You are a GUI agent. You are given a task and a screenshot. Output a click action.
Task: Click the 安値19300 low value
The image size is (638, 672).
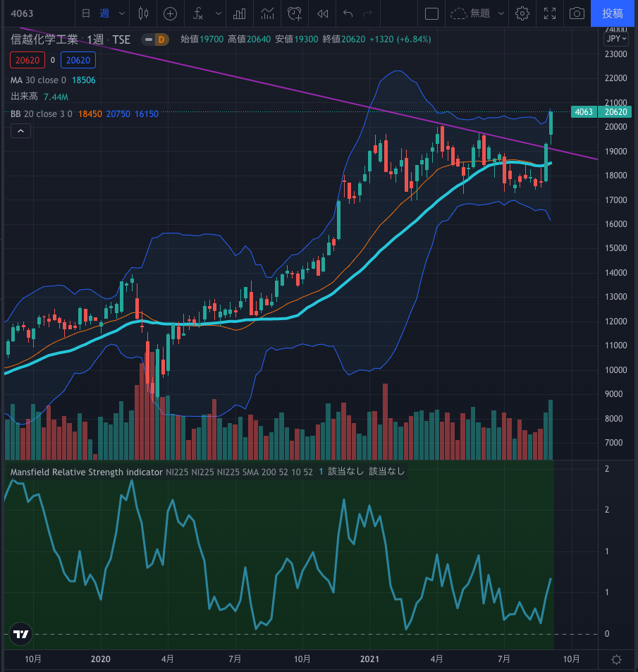click(297, 39)
